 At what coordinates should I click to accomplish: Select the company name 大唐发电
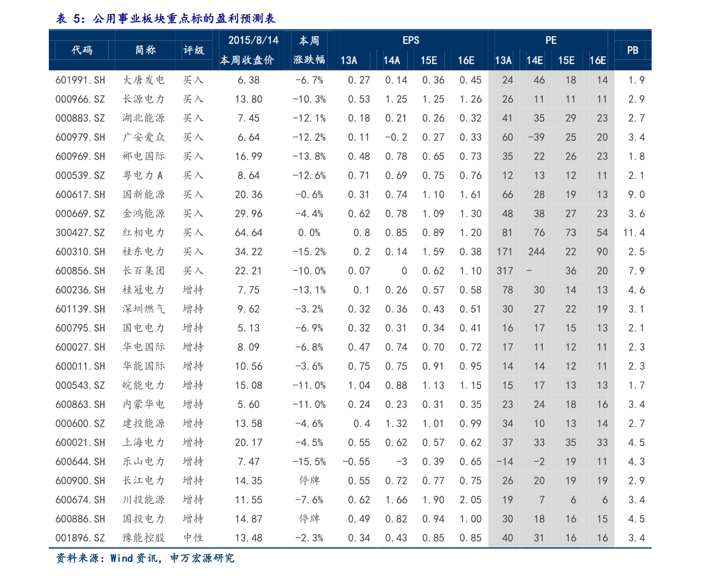click(144, 80)
